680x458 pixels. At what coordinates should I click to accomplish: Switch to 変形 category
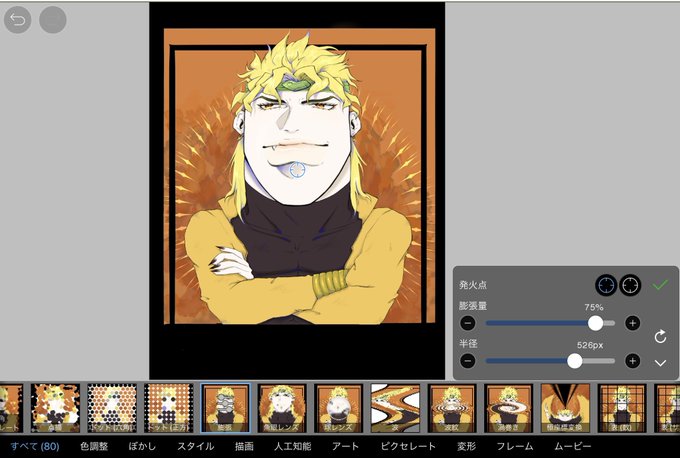(x=466, y=446)
